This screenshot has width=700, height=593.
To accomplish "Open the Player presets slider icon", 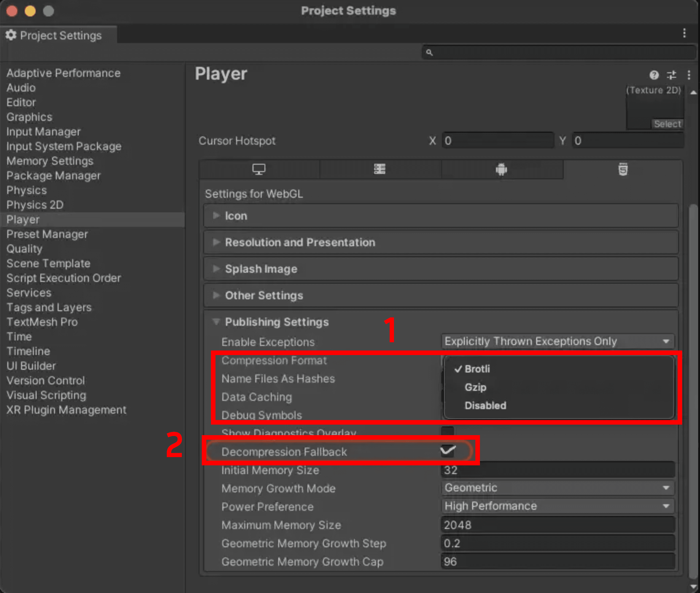I will (671, 75).
